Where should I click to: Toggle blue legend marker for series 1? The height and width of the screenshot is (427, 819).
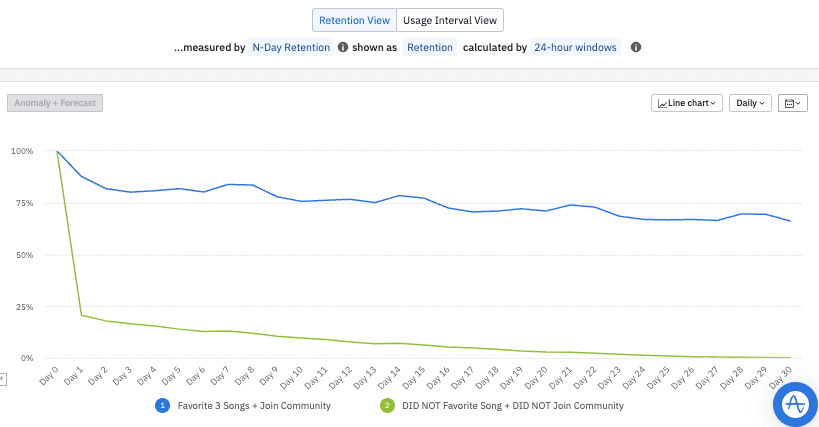[x=161, y=406]
